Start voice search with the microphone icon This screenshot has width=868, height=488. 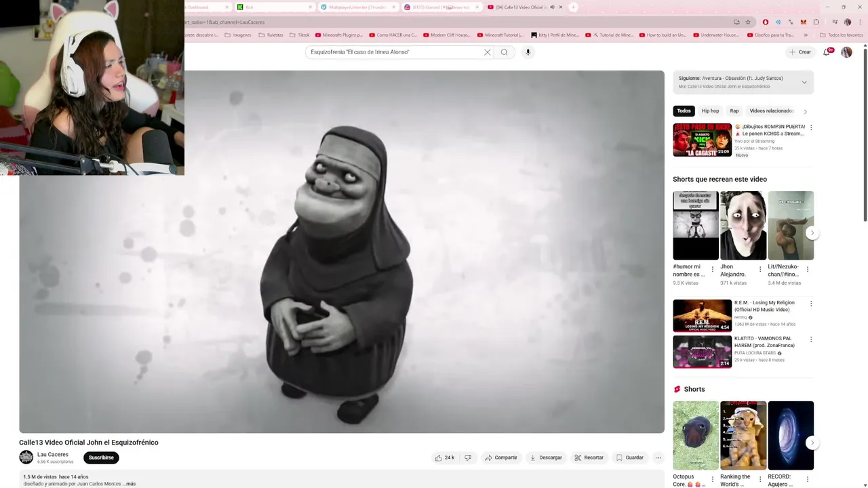[528, 52]
